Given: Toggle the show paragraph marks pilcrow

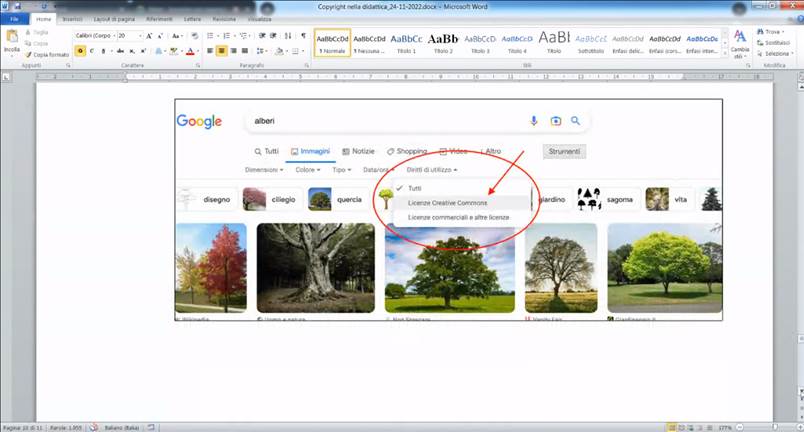Looking at the screenshot, I should 303,36.
